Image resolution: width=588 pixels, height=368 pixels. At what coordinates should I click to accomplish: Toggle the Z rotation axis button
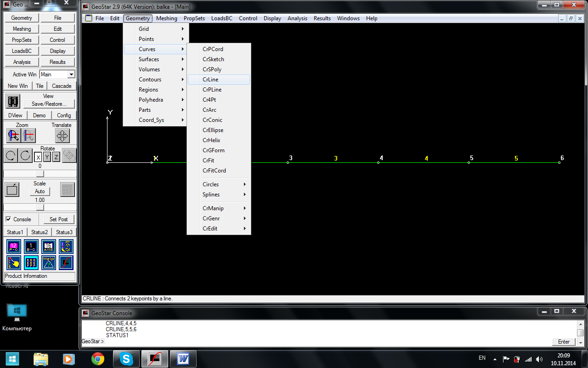(56, 157)
